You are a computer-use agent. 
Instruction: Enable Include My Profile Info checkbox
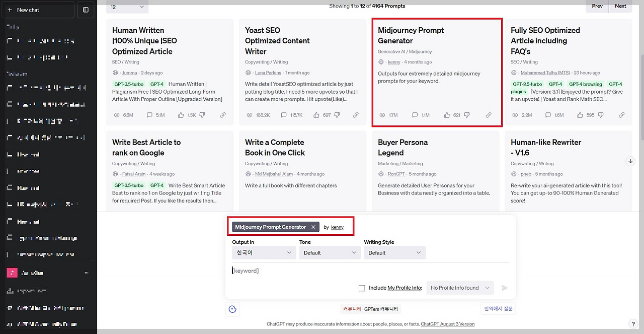[x=362, y=288]
